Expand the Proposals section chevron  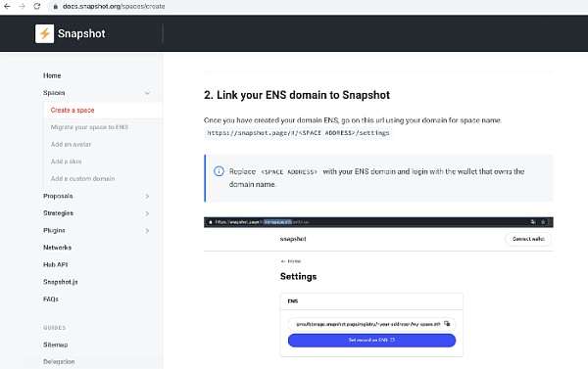[147, 197]
